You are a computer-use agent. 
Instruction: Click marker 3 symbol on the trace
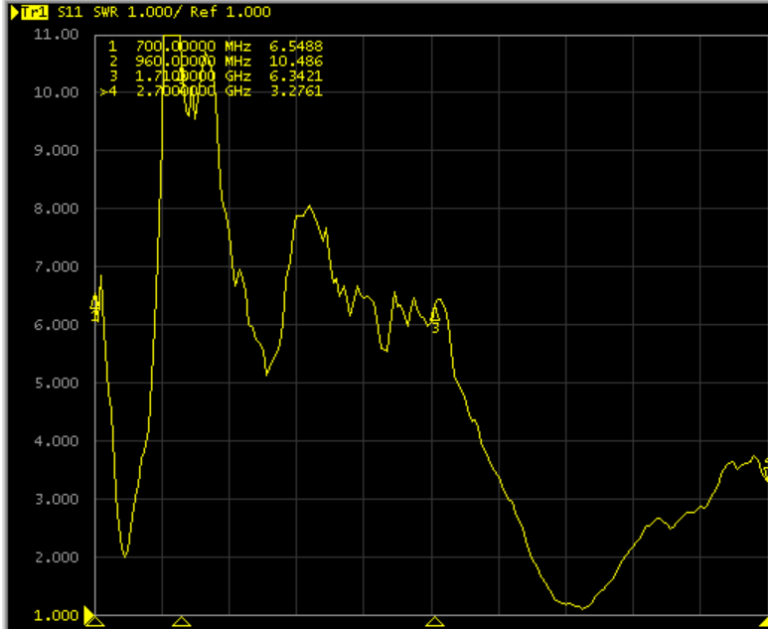click(435, 319)
